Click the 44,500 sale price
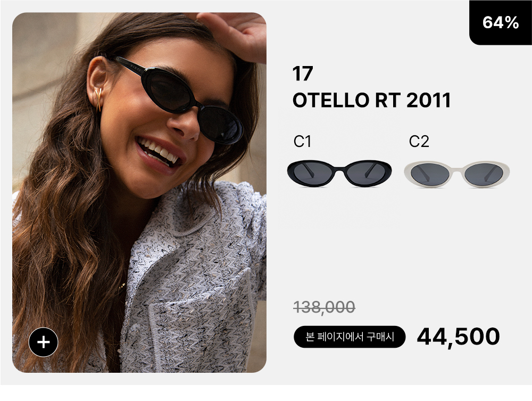The image size is (532, 401). point(458,337)
